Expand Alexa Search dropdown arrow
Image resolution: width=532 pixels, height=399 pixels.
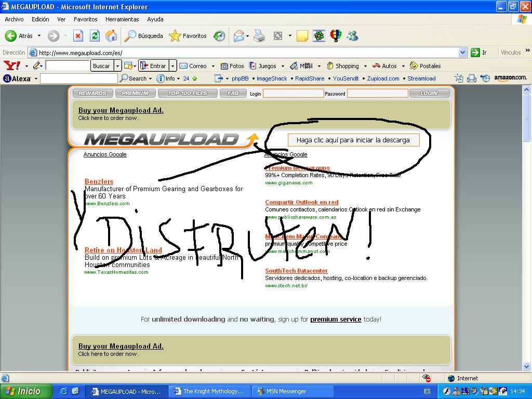150,79
